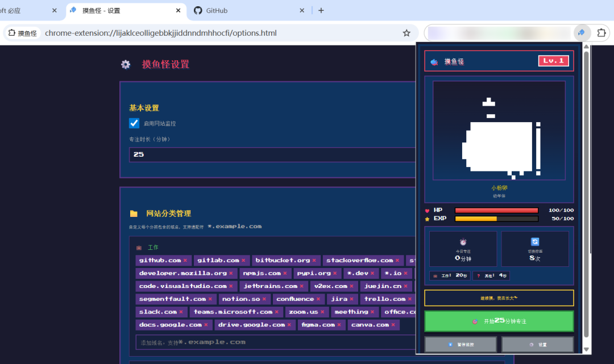614x364 pixels.
Task: Remove github.com from the work list
Action: 185,261
